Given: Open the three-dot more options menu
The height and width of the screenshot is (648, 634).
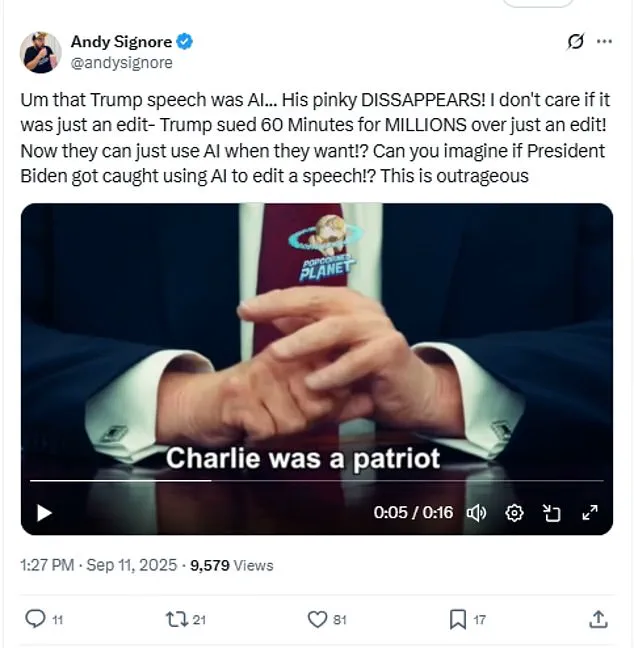Looking at the screenshot, I should click(x=604, y=43).
